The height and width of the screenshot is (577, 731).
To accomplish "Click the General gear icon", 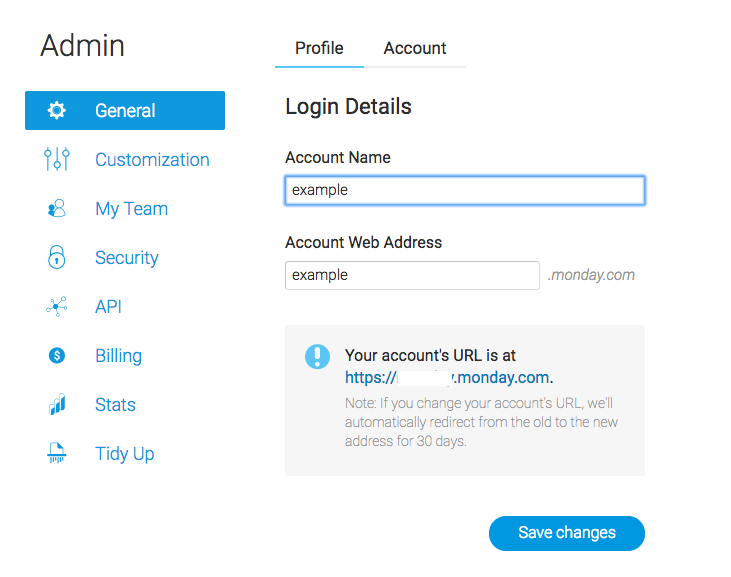I will tap(57, 110).
